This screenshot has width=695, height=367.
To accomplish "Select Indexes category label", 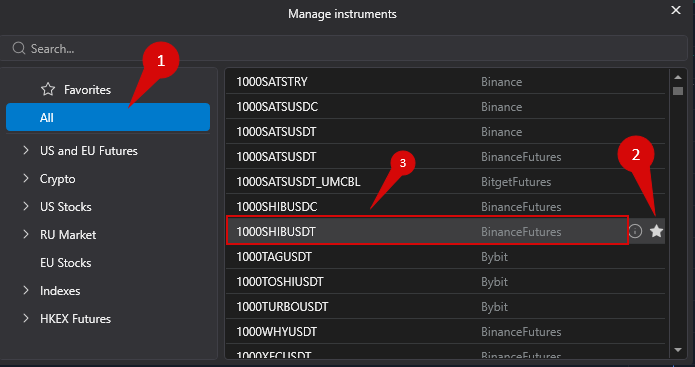I will pos(60,291).
